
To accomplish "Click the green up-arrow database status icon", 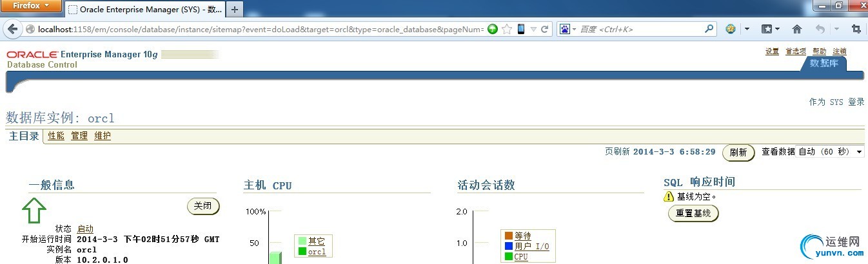I will 35,210.
